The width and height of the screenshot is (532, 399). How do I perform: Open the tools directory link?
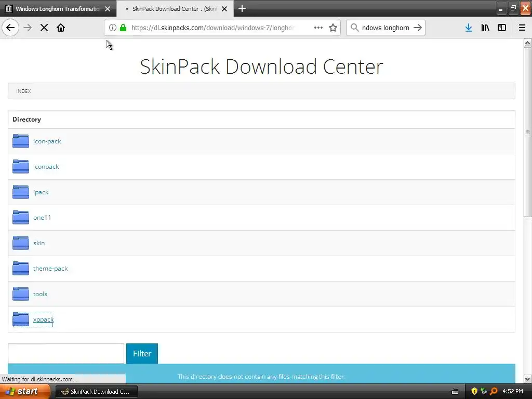(40, 294)
